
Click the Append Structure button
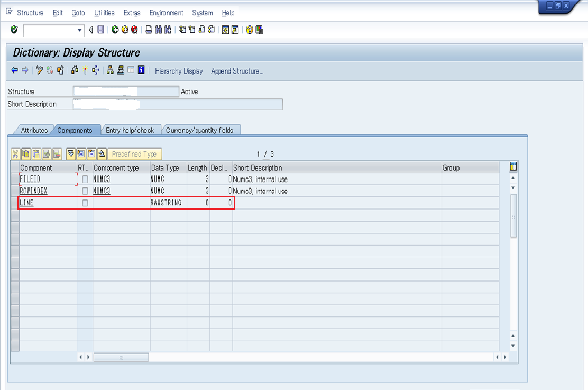click(x=237, y=71)
